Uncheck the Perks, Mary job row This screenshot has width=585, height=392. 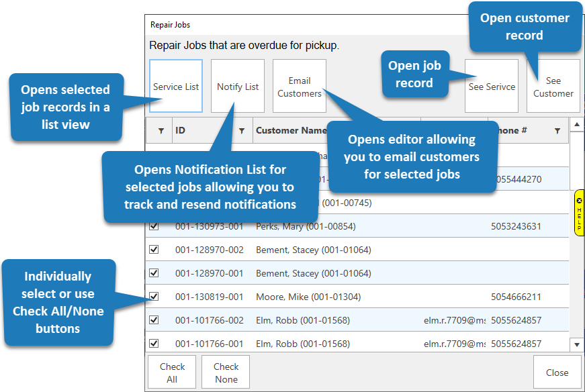[x=154, y=226]
